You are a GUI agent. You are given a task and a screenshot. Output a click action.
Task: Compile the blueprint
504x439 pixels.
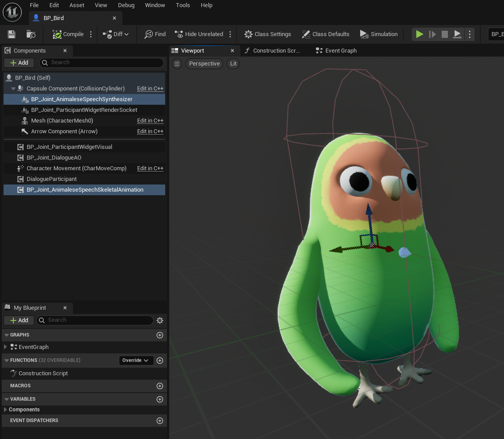tap(68, 34)
